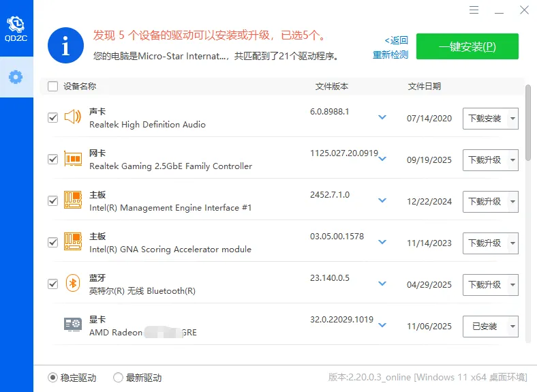
Task: Click the AMD Radeon graphics card icon
Action: click(73, 325)
